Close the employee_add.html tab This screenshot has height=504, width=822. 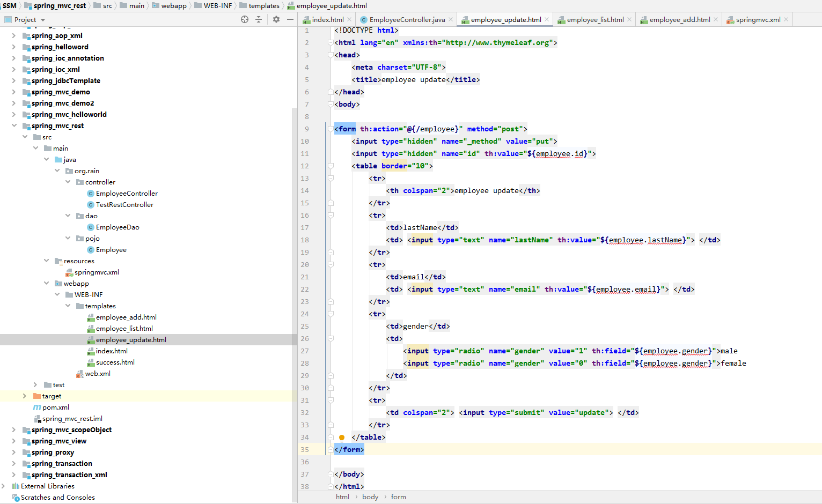pyautogui.click(x=716, y=19)
